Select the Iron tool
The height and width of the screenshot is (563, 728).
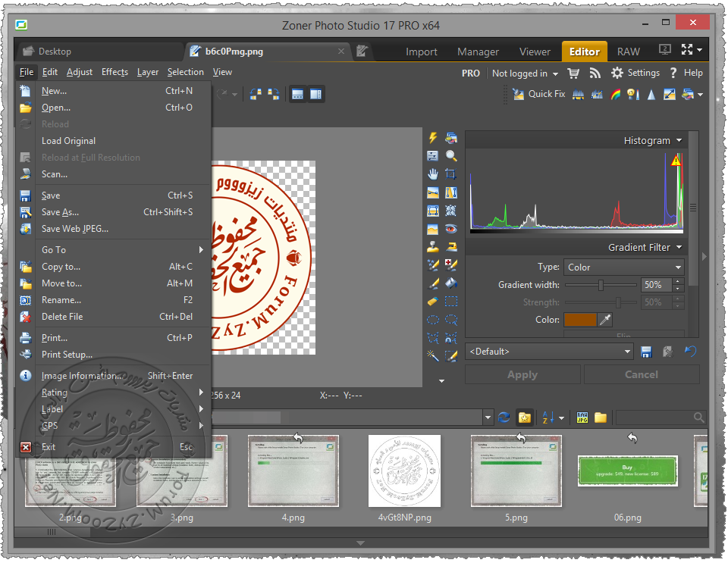pos(450,247)
